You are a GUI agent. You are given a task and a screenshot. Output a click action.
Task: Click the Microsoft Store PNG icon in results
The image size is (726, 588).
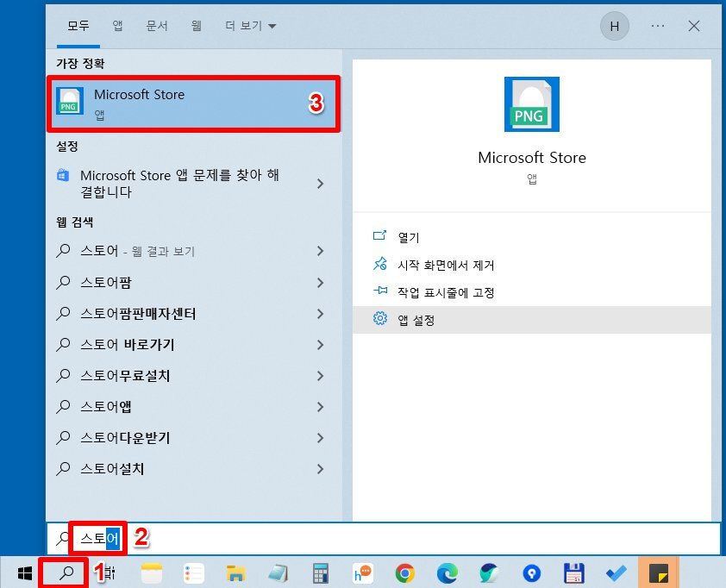[70, 101]
